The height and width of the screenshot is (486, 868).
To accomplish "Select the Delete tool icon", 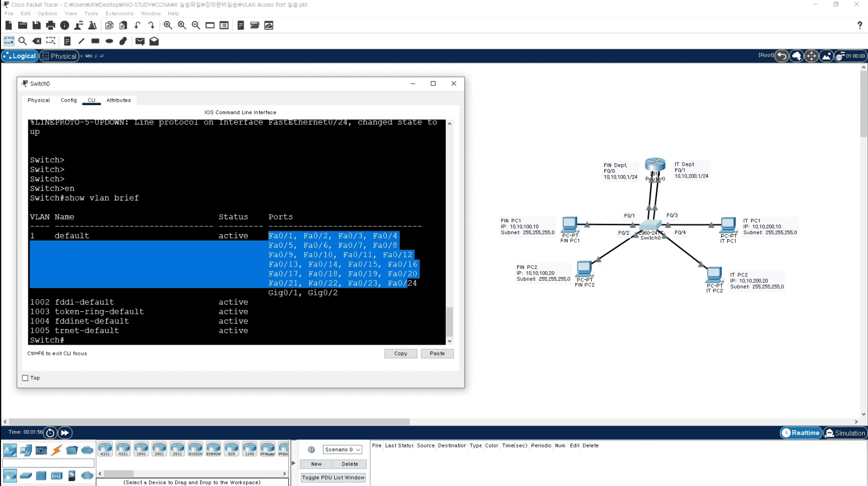I will 37,41.
